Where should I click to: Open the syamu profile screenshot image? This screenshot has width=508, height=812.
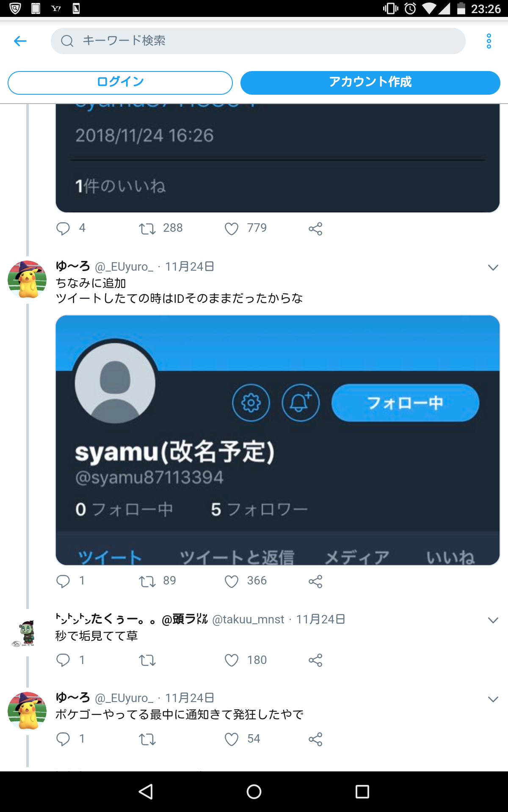278,440
